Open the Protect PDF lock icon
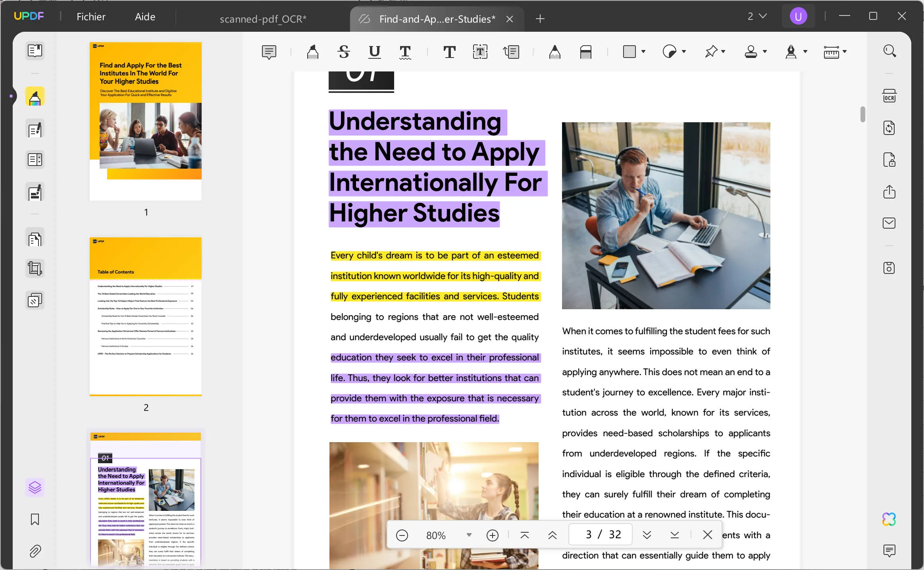 pos(889,160)
